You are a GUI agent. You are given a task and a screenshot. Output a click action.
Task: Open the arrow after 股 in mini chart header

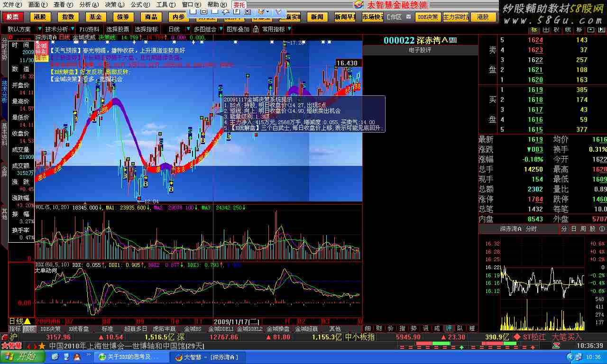coord(603,228)
